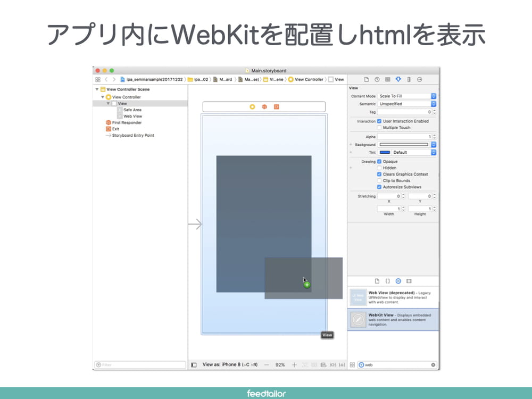Open the Background color dropdown

coord(434,145)
